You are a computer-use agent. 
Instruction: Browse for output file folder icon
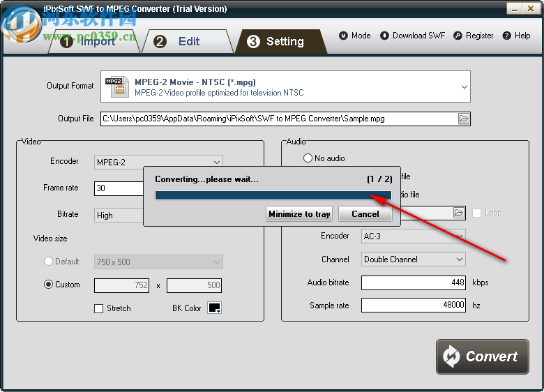pos(464,119)
